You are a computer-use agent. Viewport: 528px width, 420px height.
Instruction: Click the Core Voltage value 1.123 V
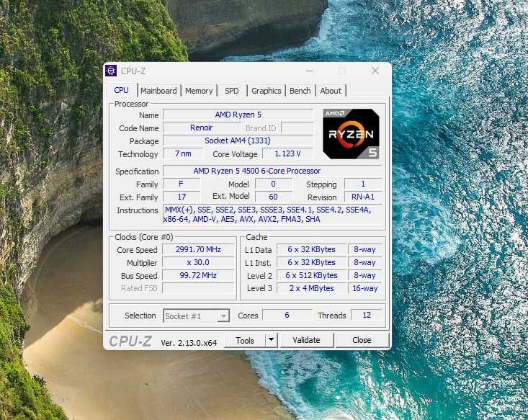pos(288,153)
